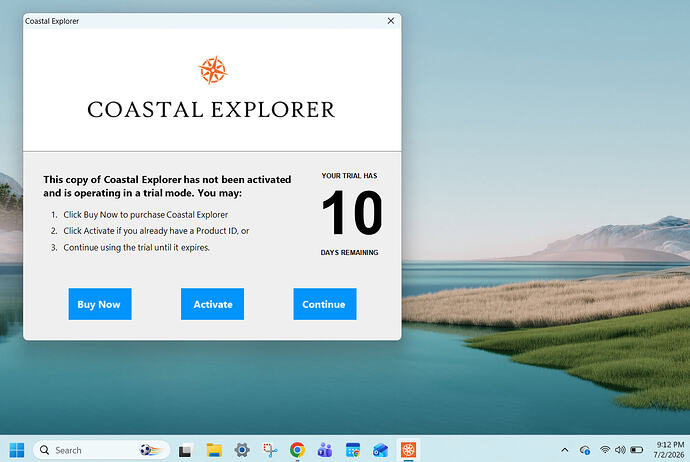
Task: Click the orange compass rose logo
Action: [213, 70]
